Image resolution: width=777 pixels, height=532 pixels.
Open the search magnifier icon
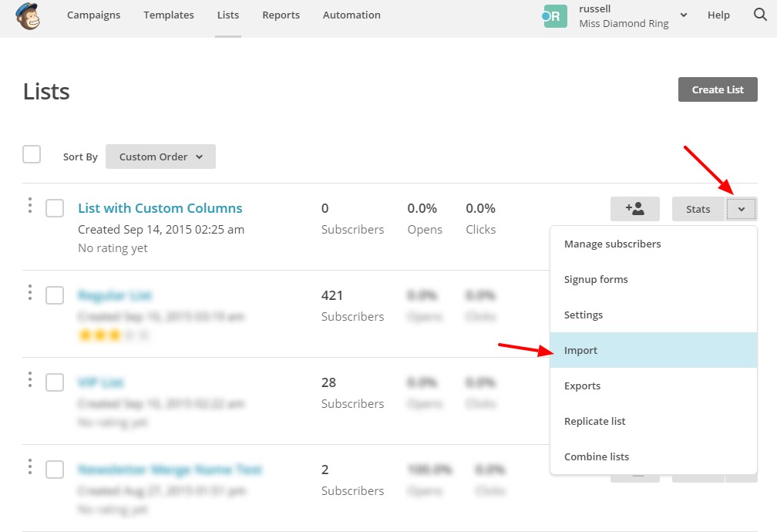pyautogui.click(x=760, y=15)
